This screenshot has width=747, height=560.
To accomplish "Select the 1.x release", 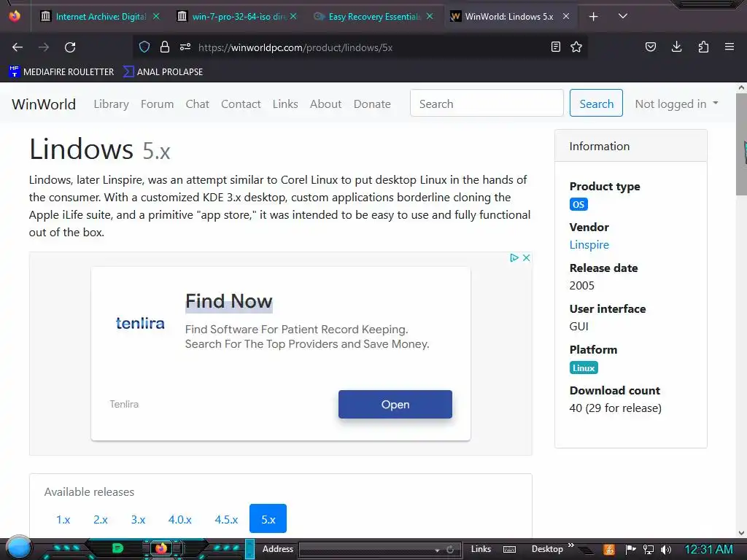I will tap(63, 519).
